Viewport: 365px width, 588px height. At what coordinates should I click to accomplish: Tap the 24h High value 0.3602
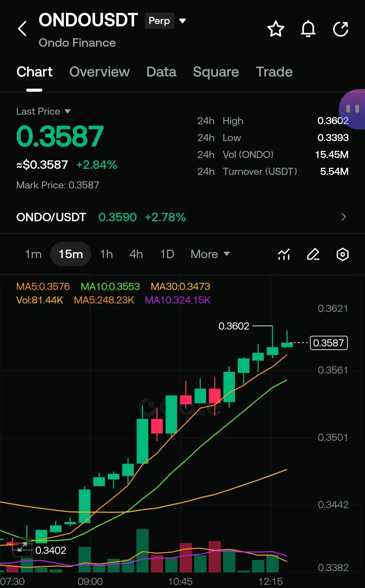click(333, 121)
